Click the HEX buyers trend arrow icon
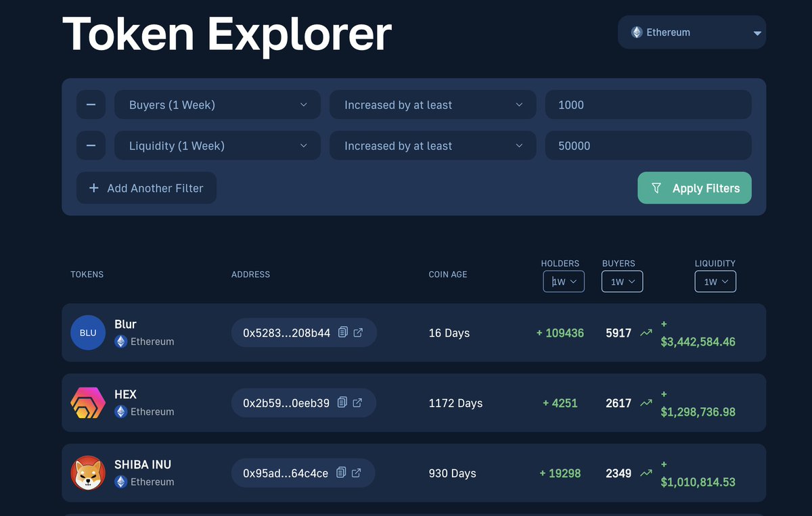 tap(646, 402)
